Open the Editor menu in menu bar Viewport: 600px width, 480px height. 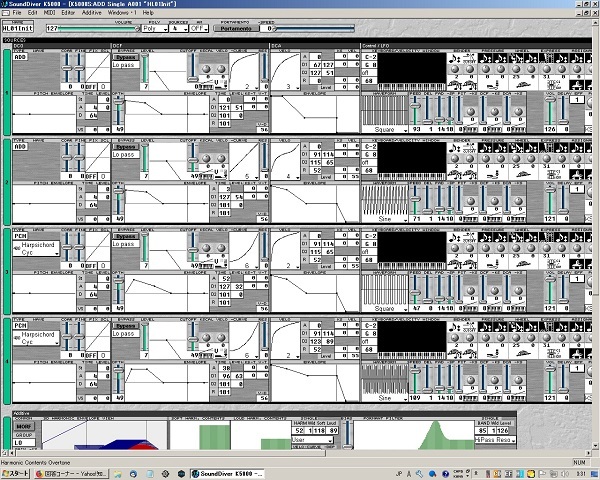(67, 12)
